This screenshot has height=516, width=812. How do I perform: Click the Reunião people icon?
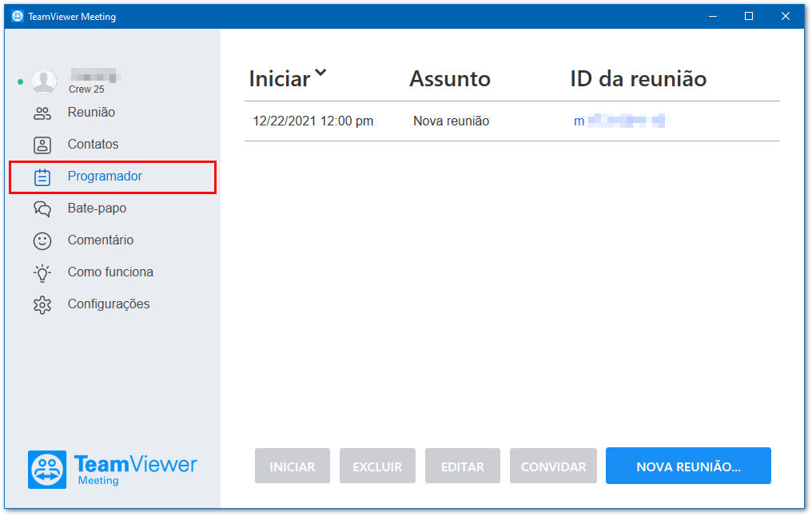click(x=42, y=113)
